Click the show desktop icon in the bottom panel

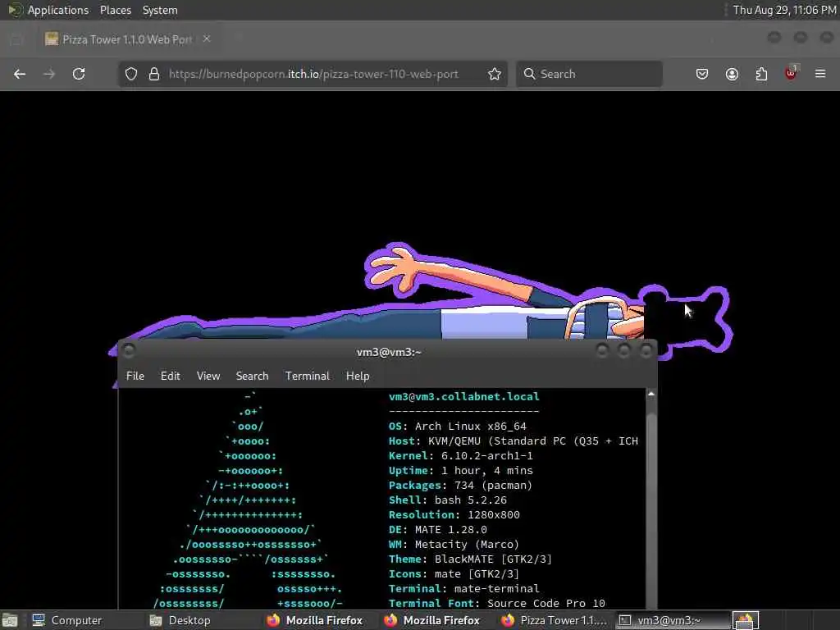[10, 620]
